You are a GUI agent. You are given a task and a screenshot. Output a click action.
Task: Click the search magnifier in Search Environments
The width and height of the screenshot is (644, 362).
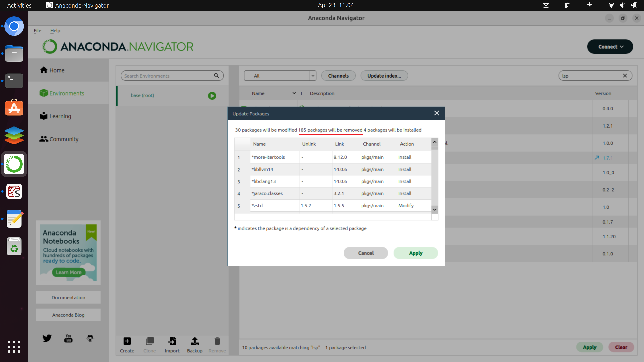(x=216, y=75)
